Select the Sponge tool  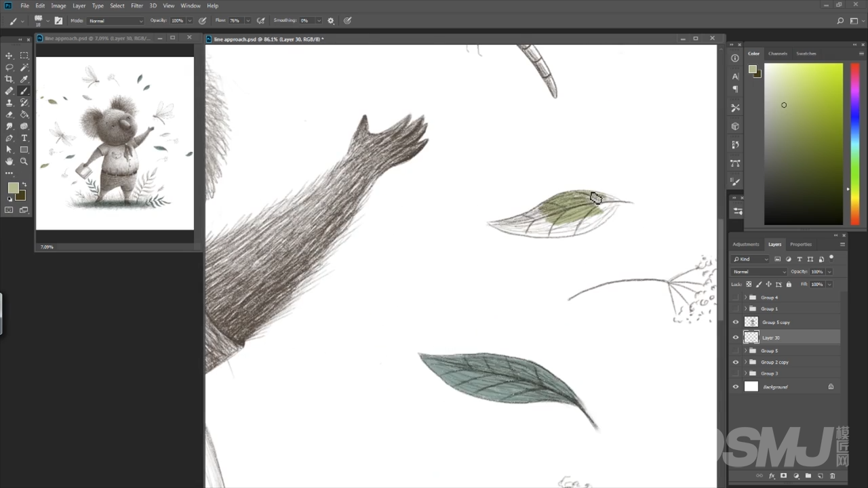point(24,126)
